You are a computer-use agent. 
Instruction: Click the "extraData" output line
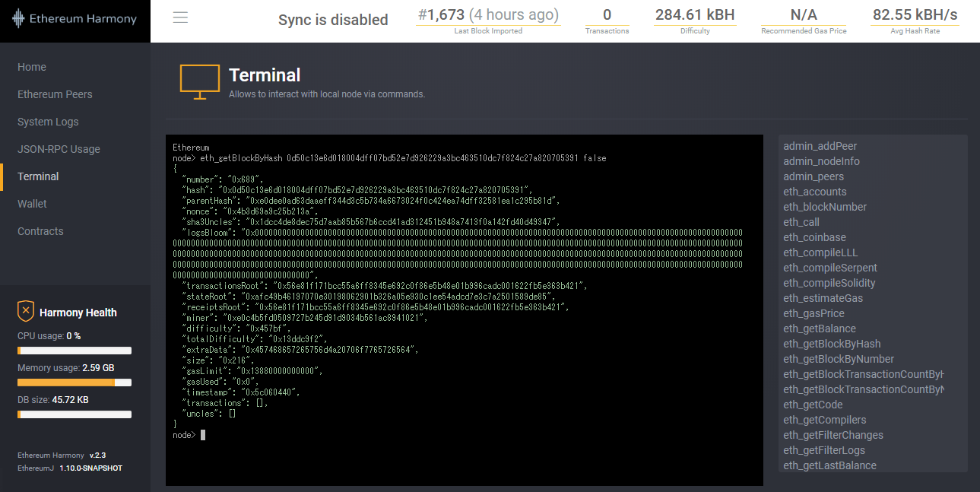point(300,350)
